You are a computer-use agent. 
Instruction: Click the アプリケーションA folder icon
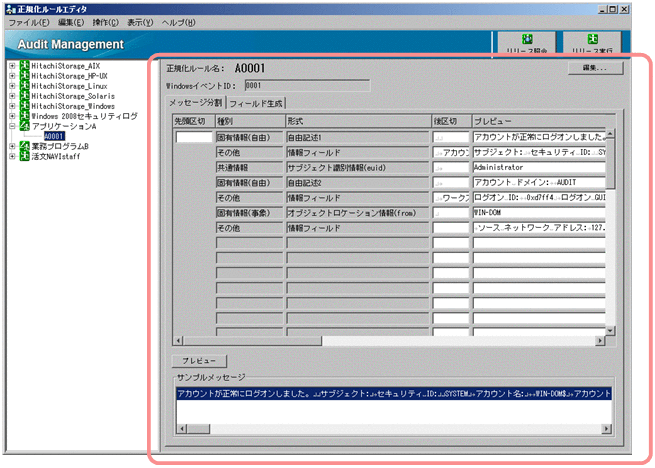(23, 128)
